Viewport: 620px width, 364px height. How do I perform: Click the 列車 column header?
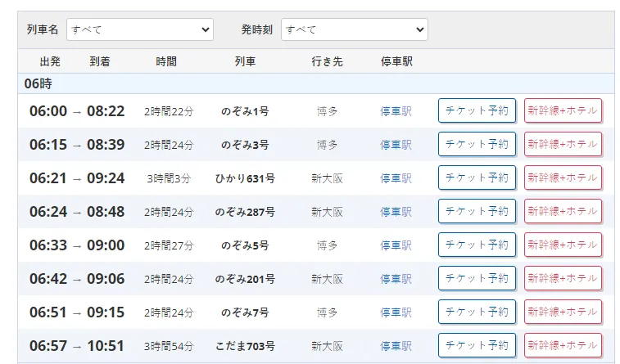pos(245,61)
